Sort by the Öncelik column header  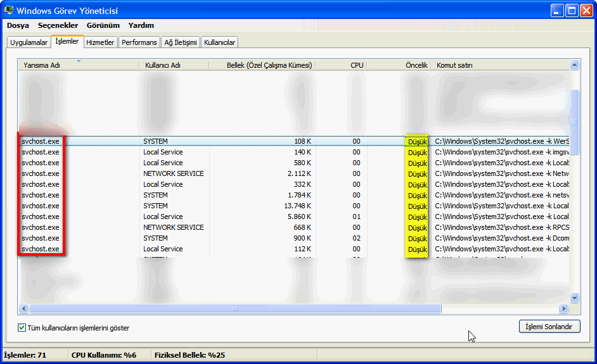coord(399,65)
